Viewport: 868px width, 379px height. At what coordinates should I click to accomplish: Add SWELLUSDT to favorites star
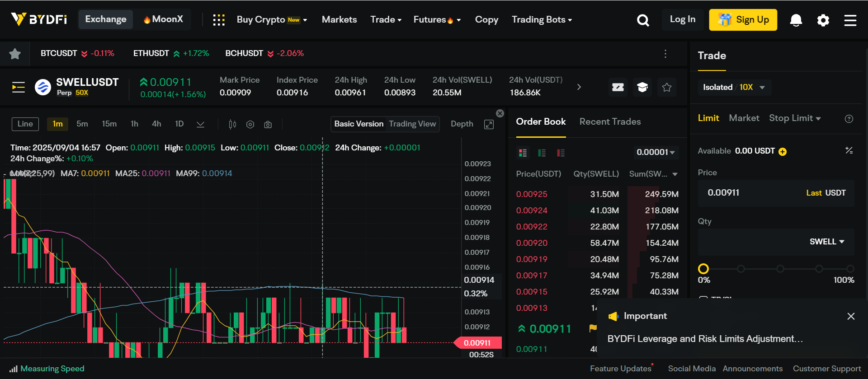pos(667,87)
